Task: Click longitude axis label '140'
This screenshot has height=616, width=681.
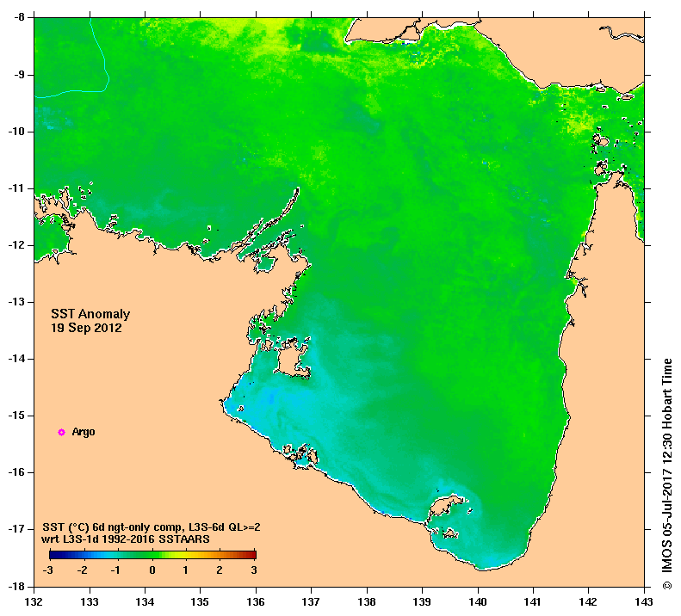Action: [x=478, y=601]
